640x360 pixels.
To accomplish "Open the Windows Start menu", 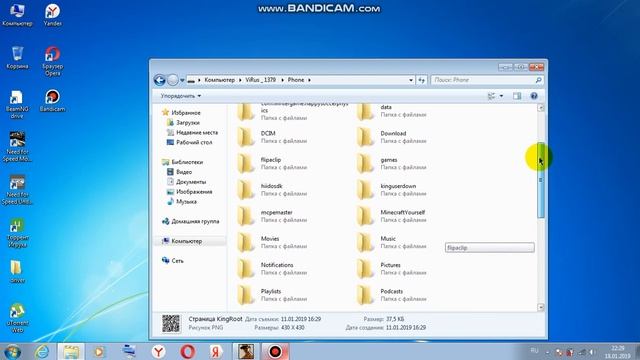I will point(12,352).
